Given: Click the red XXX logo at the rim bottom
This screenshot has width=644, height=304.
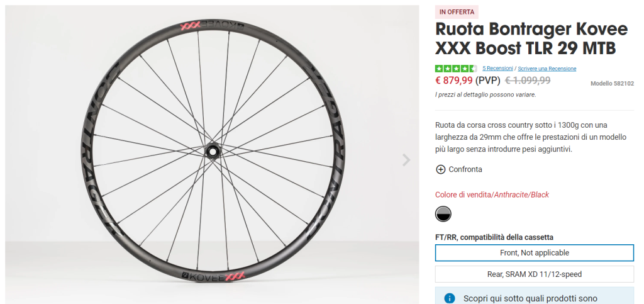Looking at the screenshot, I should coord(235,276).
